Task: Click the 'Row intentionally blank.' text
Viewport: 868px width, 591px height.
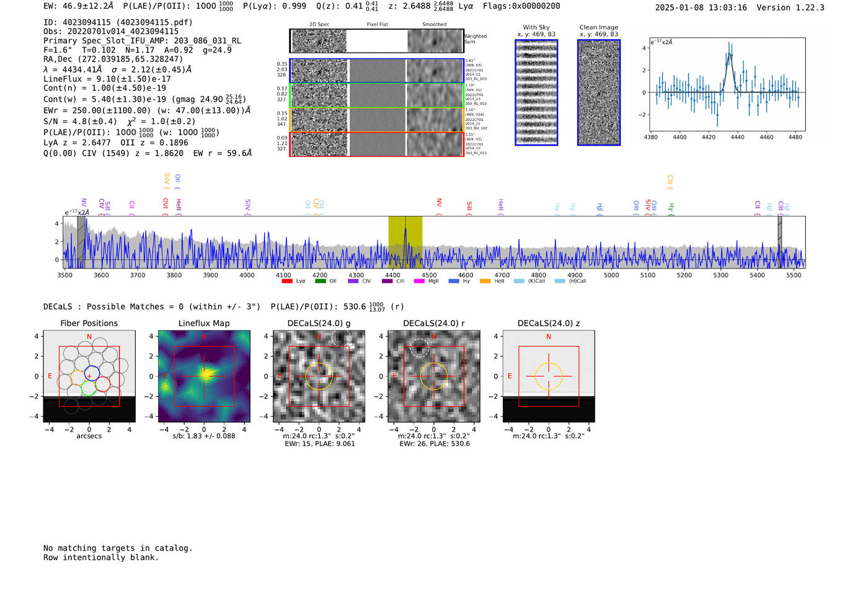Action: pyautogui.click(x=101, y=558)
